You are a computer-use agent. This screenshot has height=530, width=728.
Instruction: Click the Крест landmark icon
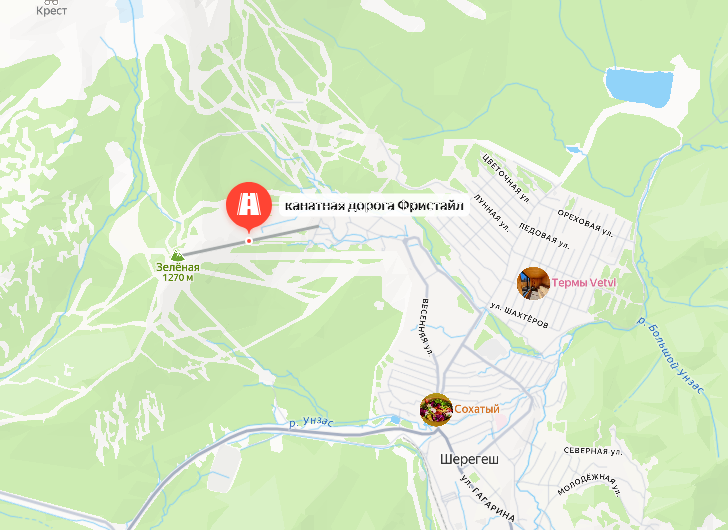52,2
